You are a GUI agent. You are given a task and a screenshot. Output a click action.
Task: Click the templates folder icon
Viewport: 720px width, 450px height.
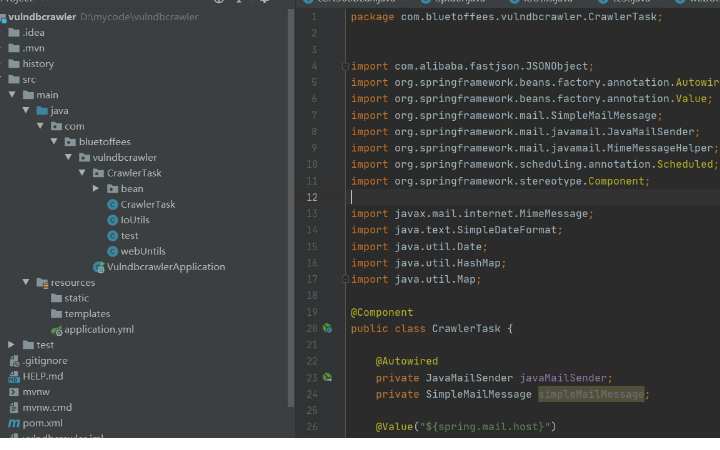[56, 314]
